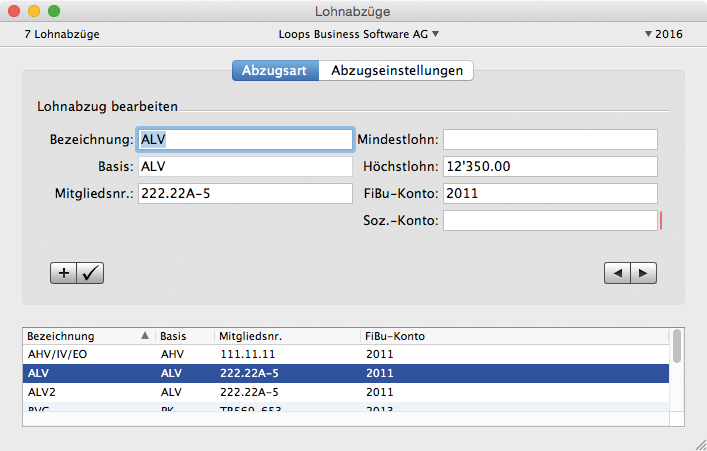Open the Loops Business Software AG company dropdown
Image resolution: width=707 pixels, height=451 pixels.
coord(358,34)
